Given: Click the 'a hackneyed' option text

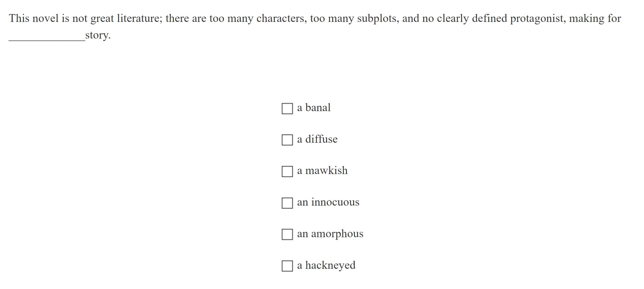Looking at the screenshot, I should (x=326, y=265).
